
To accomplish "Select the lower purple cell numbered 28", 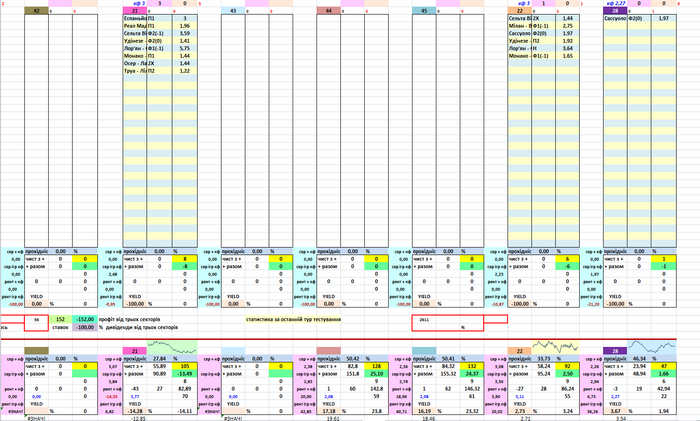I will click(x=615, y=351).
